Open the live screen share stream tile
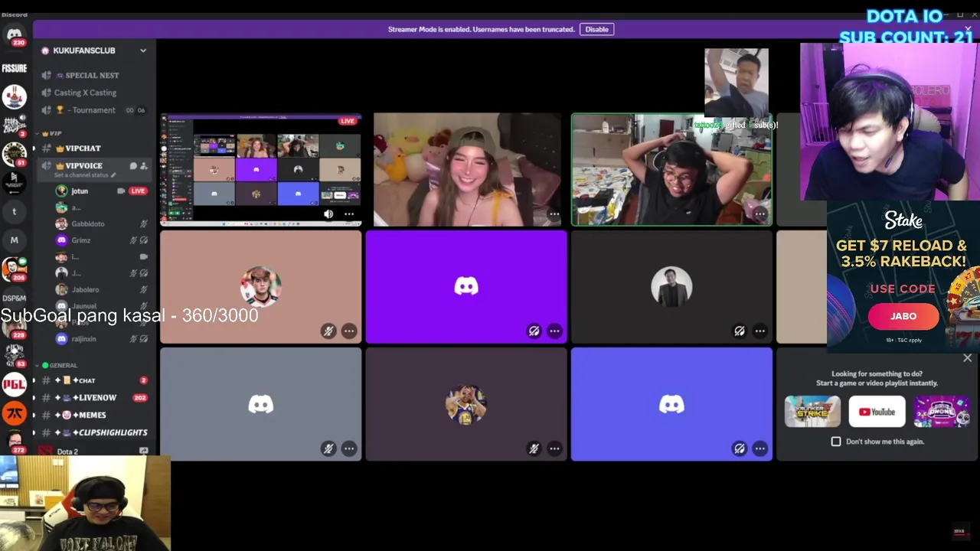The height and width of the screenshot is (551, 980). (x=260, y=169)
